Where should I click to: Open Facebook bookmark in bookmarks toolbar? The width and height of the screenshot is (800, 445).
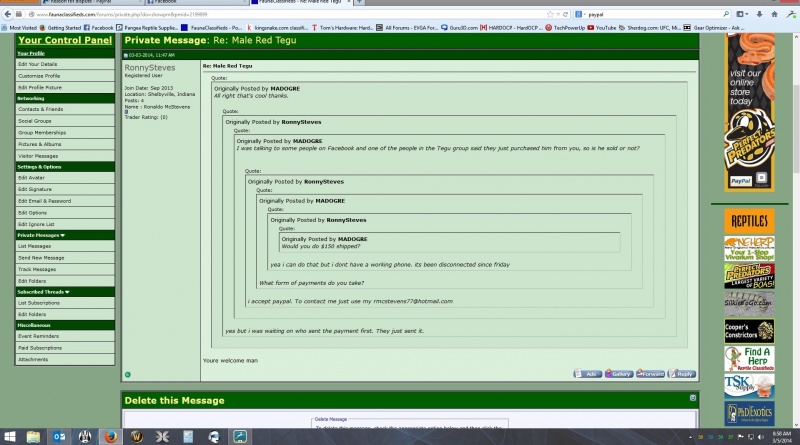[98, 28]
